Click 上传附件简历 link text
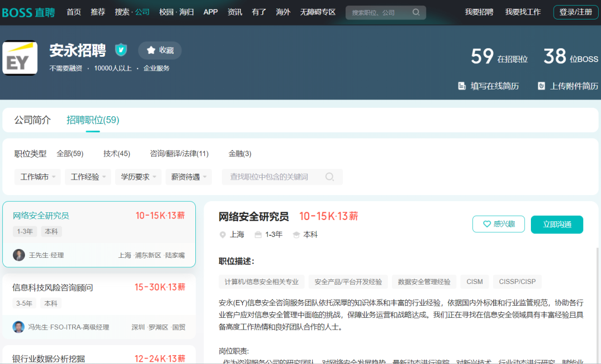 pyautogui.click(x=574, y=86)
